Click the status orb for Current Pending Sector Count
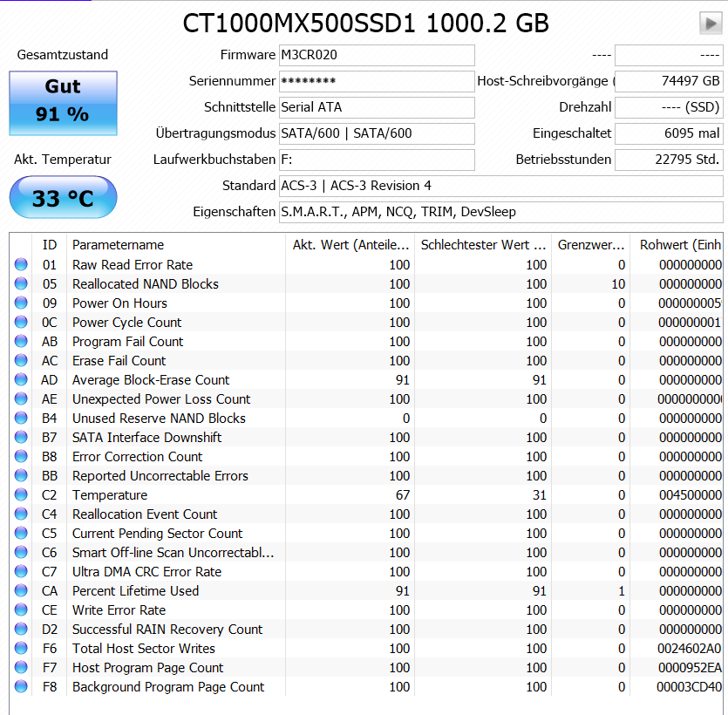Viewport: 728px width, 715px height. [x=21, y=534]
